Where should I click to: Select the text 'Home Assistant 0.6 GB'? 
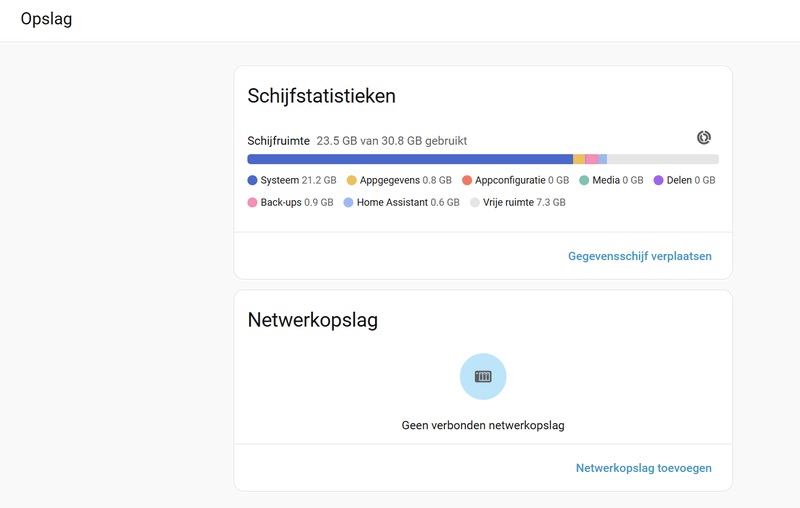[408, 202]
